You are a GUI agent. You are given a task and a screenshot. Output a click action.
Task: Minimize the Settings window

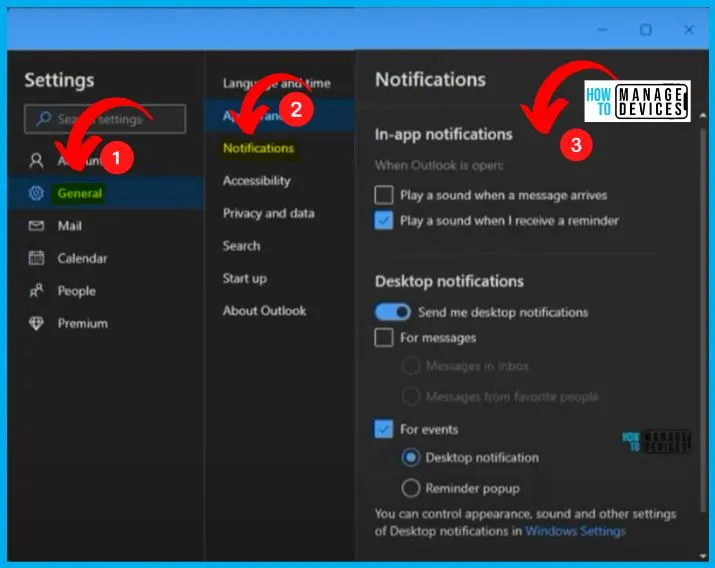[603, 30]
